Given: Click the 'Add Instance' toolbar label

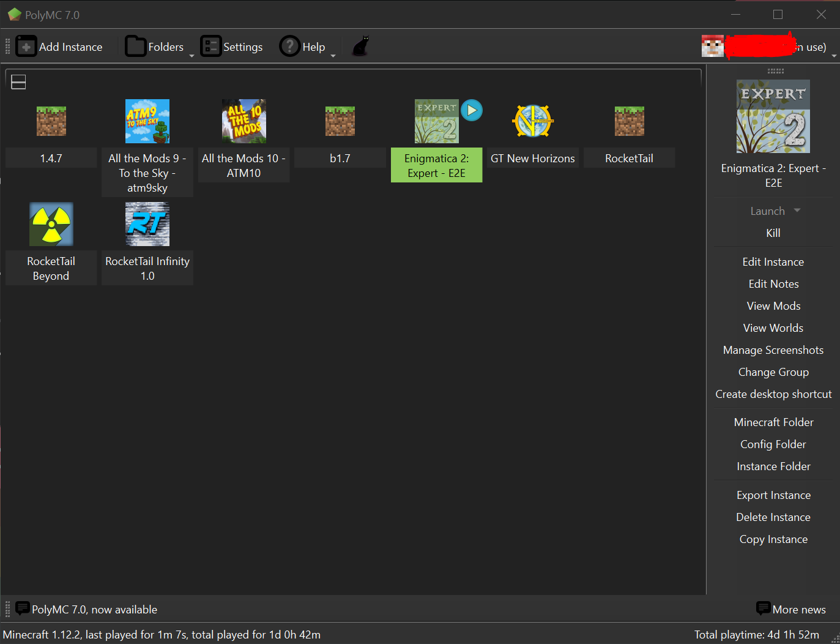Looking at the screenshot, I should (71, 47).
